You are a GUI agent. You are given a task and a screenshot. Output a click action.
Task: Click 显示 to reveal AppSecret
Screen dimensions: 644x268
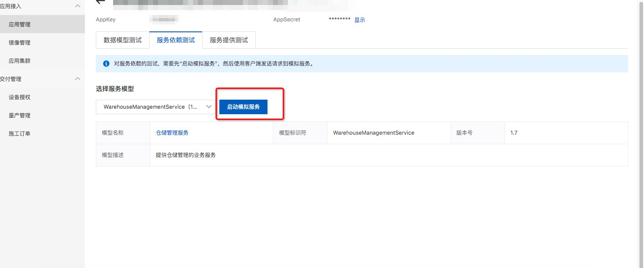pyautogui.click(x=360, y=20)
